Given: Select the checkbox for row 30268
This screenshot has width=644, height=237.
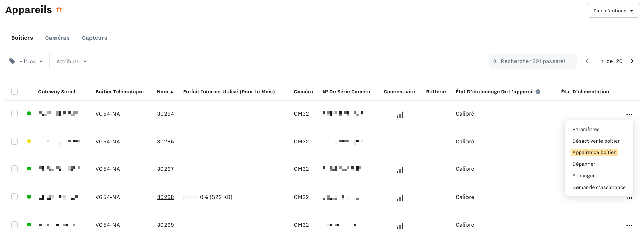Looking at the screenshot, I should [x=14, y=197].
